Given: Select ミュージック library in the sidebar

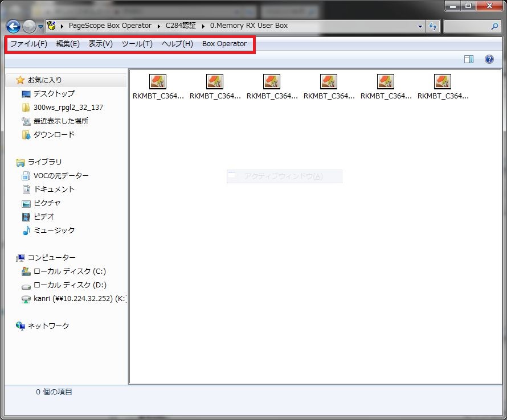Looking at the screenshot, I should click(x=54, y=230).
